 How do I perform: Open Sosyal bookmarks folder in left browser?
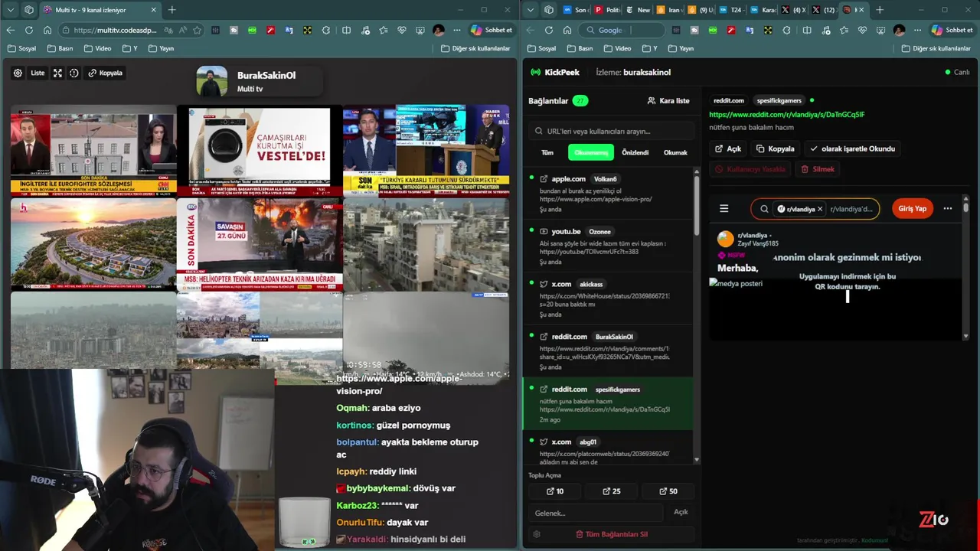pyautogui.click(x=22, y=48)
